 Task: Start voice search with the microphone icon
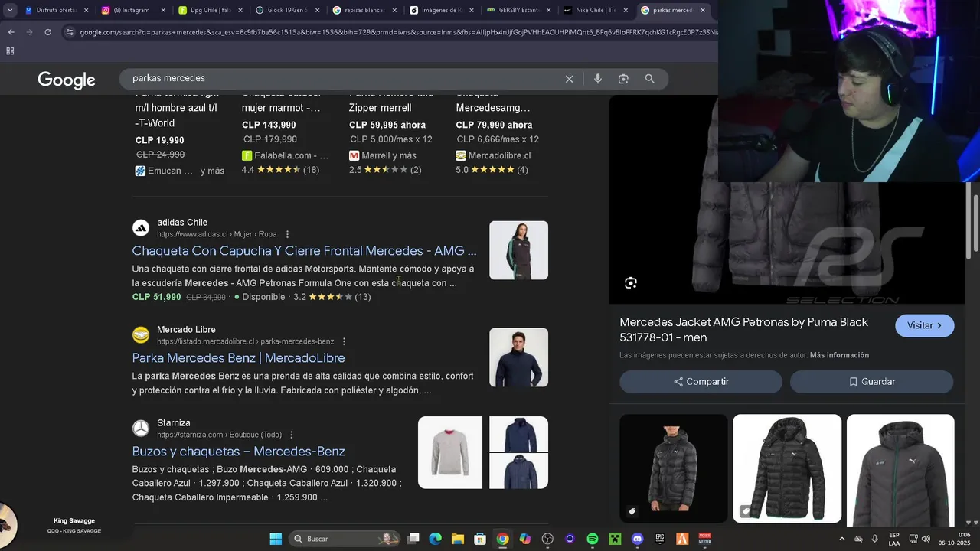[598, 79]
